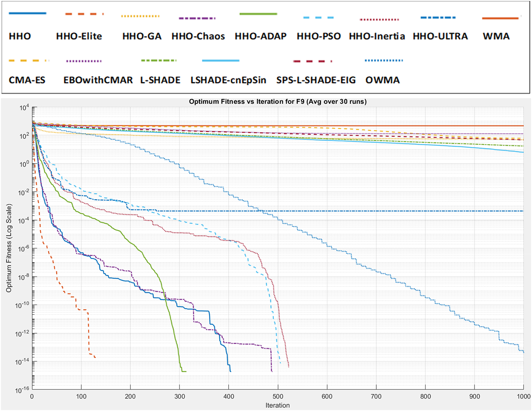
Task: Select the HHO-PSO legend label
Action: [x=319, y=36]
